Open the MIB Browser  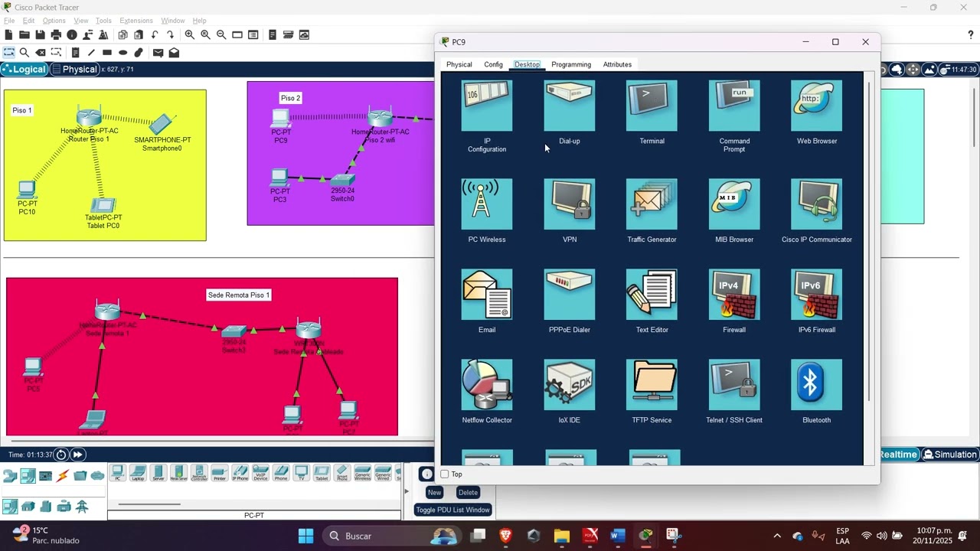coord(734,204)
